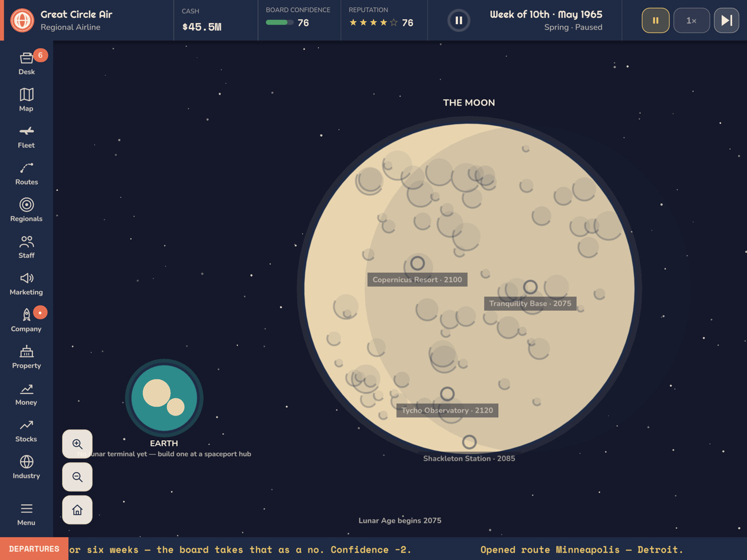Click the Great Circle Air globe logo
Screen dimensions: 747x560
22,20
